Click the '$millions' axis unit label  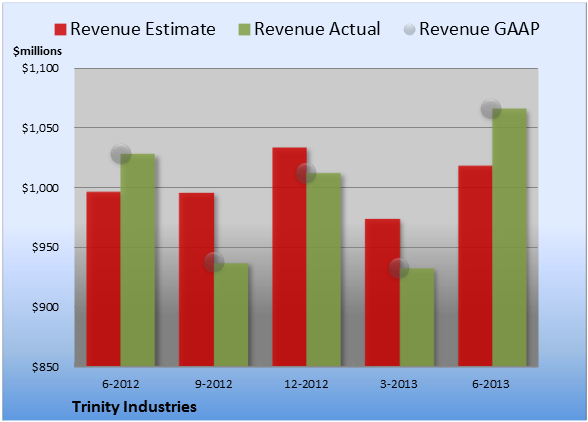coord(37,51)
